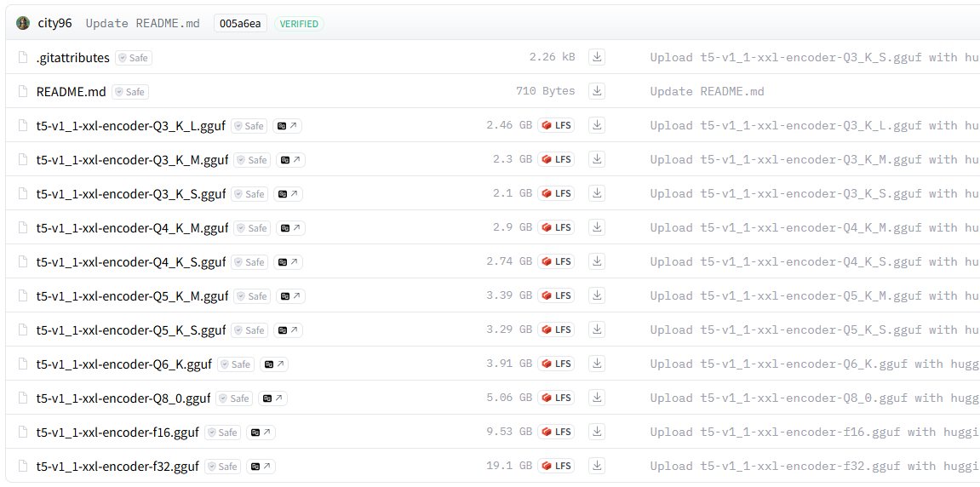Click the 9.53 GB file size
Screen dimensions: 980x487
point(509,432)
